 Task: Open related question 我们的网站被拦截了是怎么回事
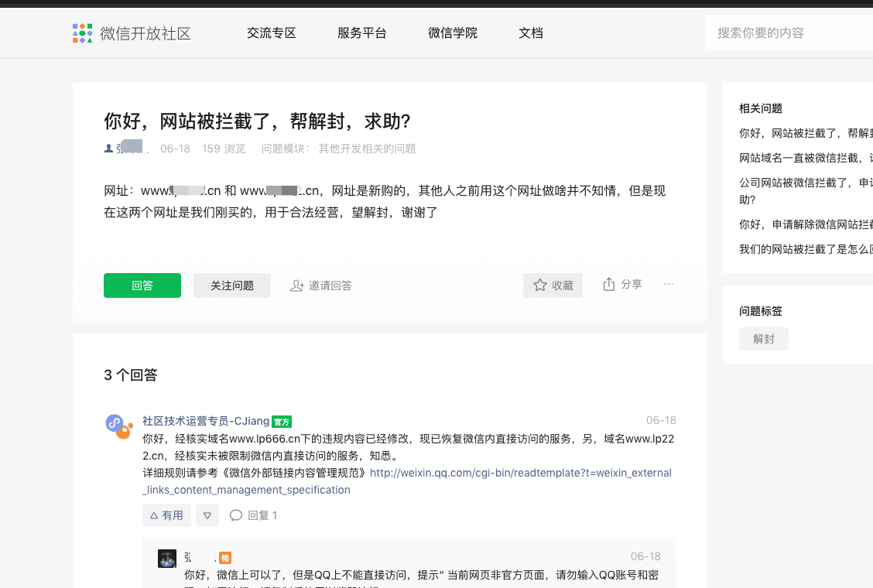[x=806, y=249]
